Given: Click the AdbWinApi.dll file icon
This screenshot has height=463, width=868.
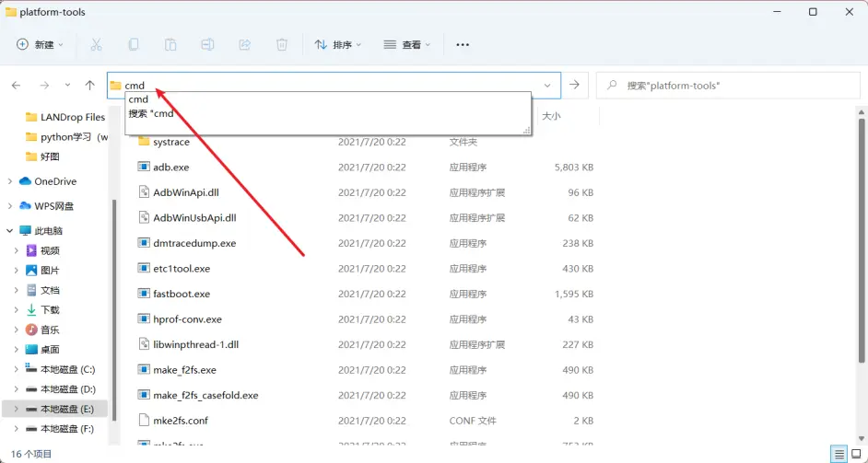Looking at the screenshot, I should (144, 192).
